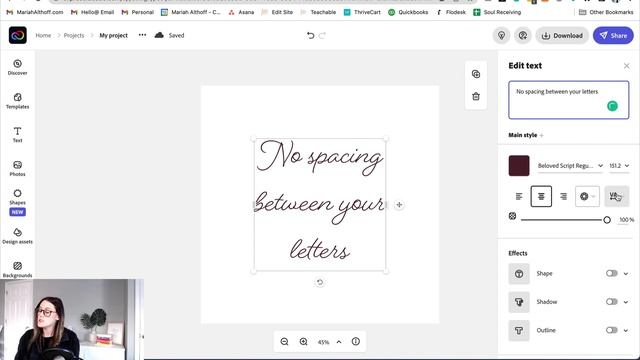
Task: Expand Outline effect options
Action: point(626,331)
